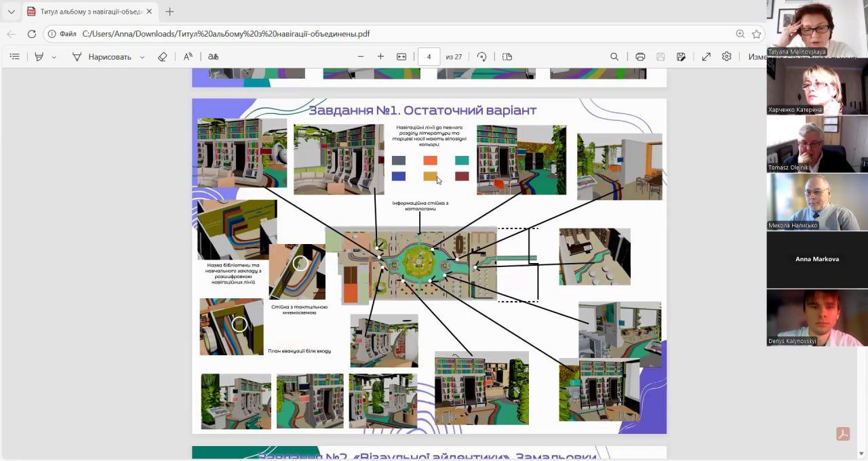868x461 pixels.
Task: Start read aloud feature
Action: point(189,57)
